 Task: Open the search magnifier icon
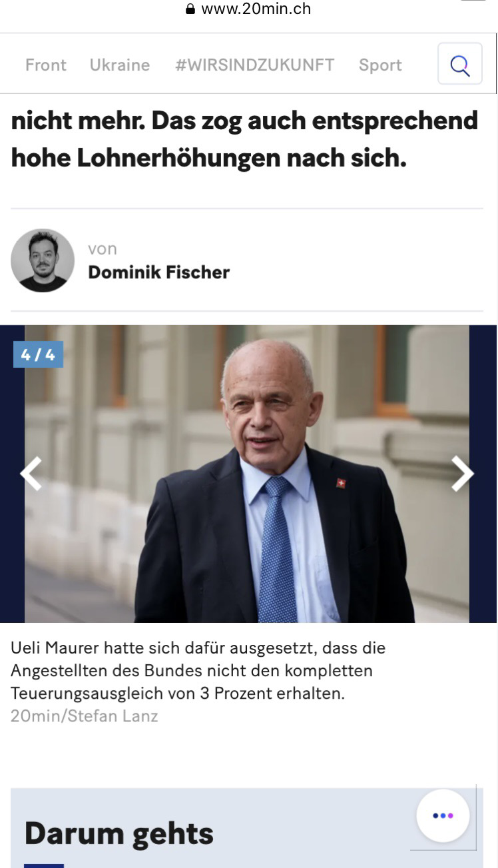(x=459, y=64)
